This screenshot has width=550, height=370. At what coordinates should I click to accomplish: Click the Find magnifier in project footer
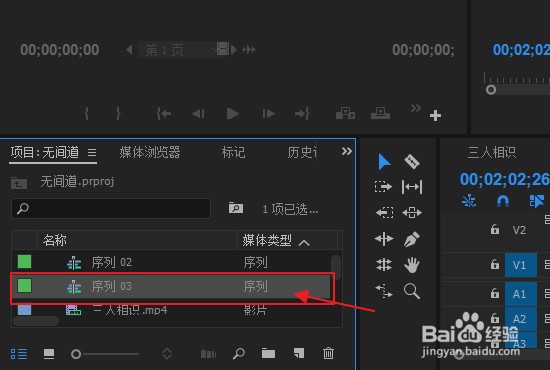(239, 354)
